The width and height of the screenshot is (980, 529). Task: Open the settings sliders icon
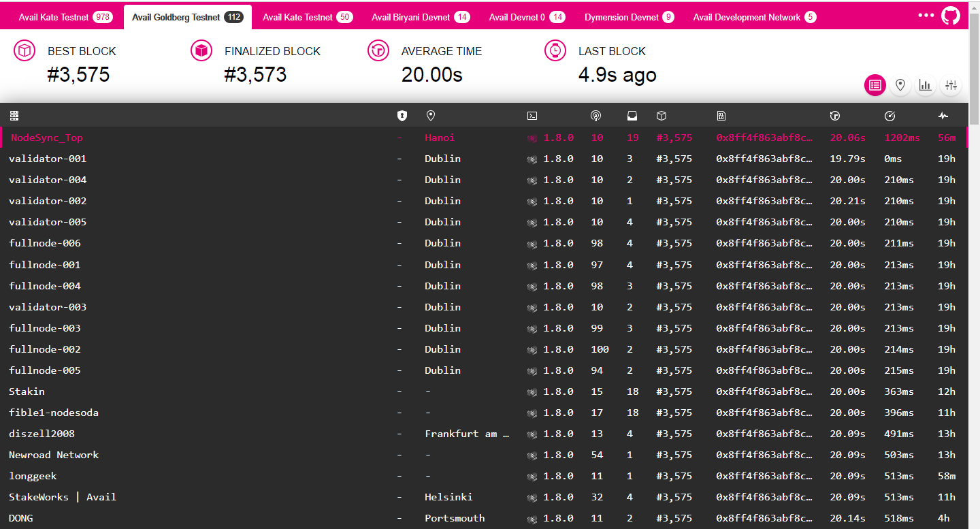pyautogui.click(x=951, y=85)
